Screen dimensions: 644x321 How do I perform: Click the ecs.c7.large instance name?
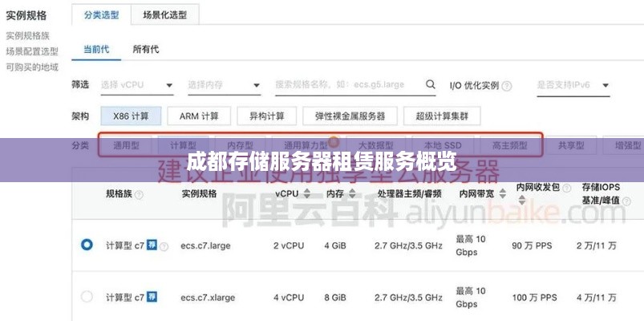pyautogui.click(x=205, y=246)
